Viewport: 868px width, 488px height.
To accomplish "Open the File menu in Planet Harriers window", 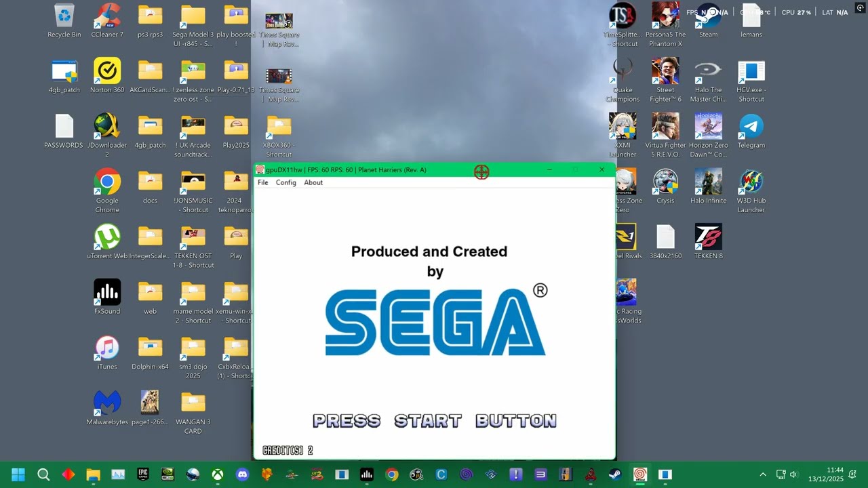I will pyautogui.click(x=262, y=182).
